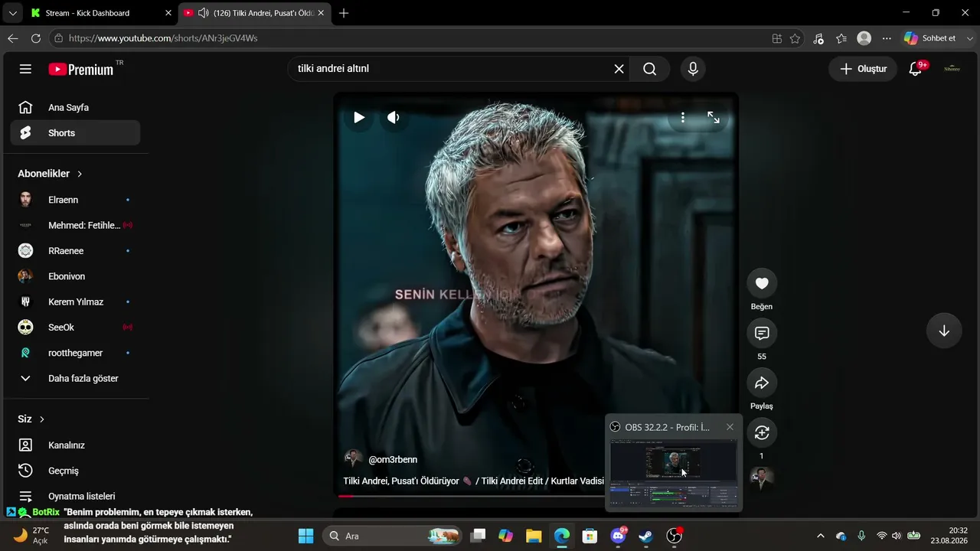Viewport: 980px width, 551px height.
Task: Open Geçmiş watch history
Action: coord(75,471)
